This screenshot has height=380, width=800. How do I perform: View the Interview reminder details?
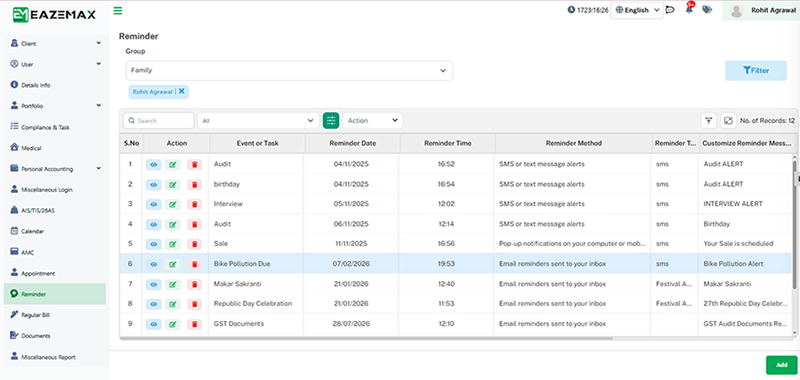(x=154, y=204)
